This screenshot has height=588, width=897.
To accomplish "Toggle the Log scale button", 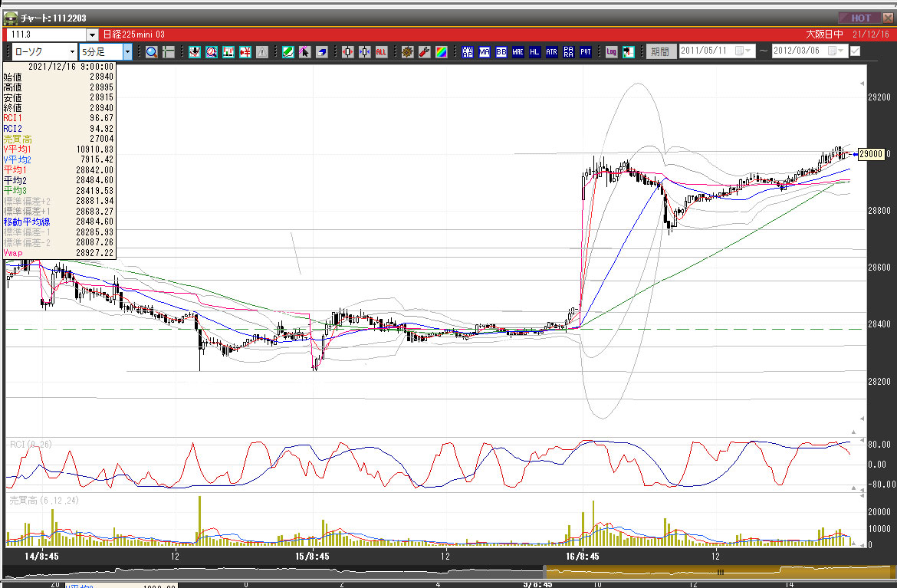I will [x=611, y=52].
